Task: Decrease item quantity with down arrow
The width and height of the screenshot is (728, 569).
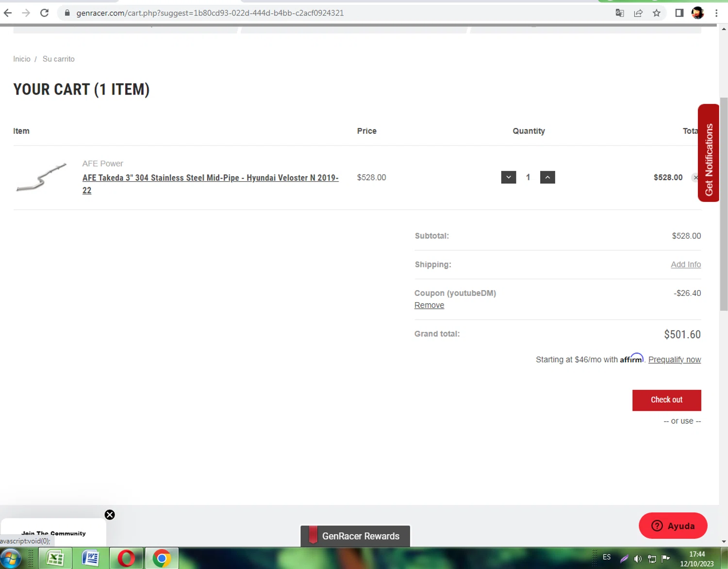Action: tap(509, 177)
